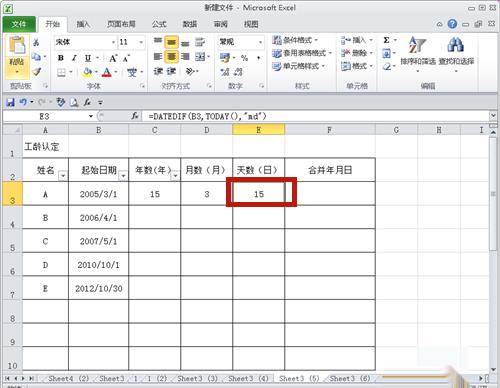Click the 条件格式 button
500x388 pixels.
[295, 40]
